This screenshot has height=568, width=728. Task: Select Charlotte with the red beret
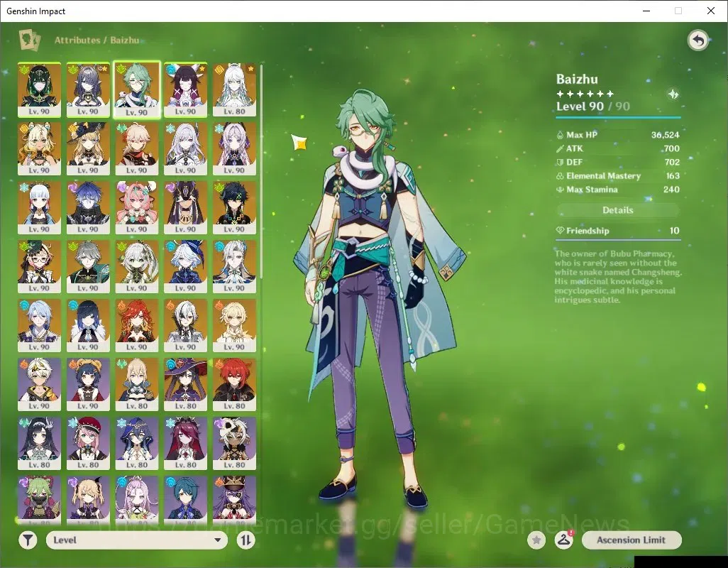pyautogui.click(x=88, y=444)
